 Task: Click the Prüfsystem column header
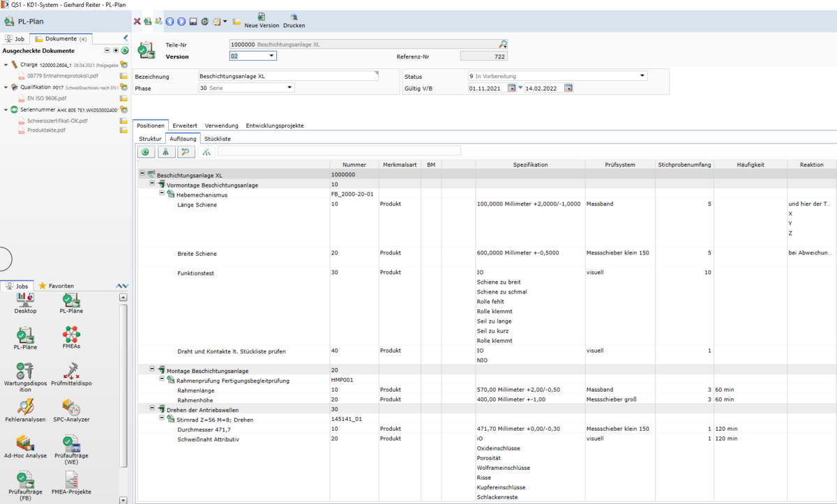pos(620,165)
